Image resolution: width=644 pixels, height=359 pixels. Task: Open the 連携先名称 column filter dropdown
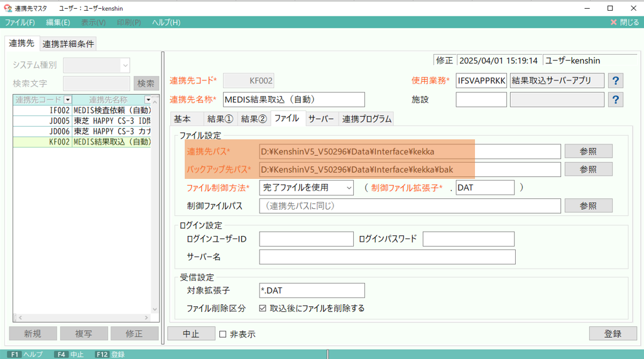(x=148, y=100)
